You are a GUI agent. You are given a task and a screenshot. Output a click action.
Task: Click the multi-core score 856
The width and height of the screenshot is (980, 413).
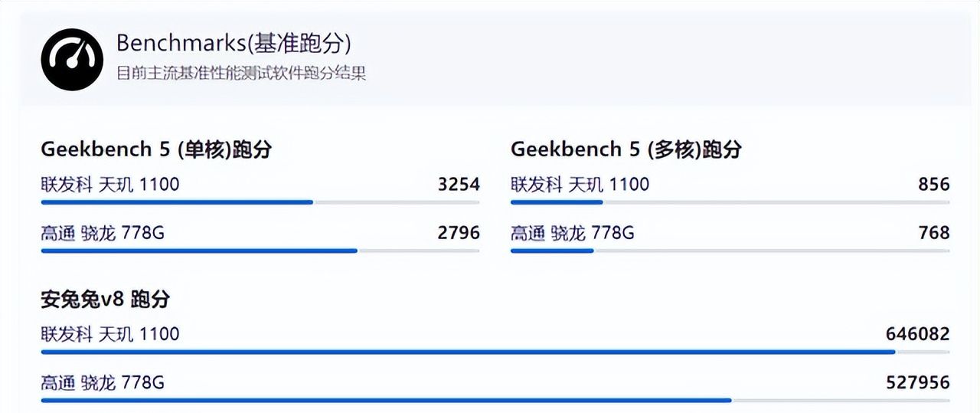tap(934, 185)
